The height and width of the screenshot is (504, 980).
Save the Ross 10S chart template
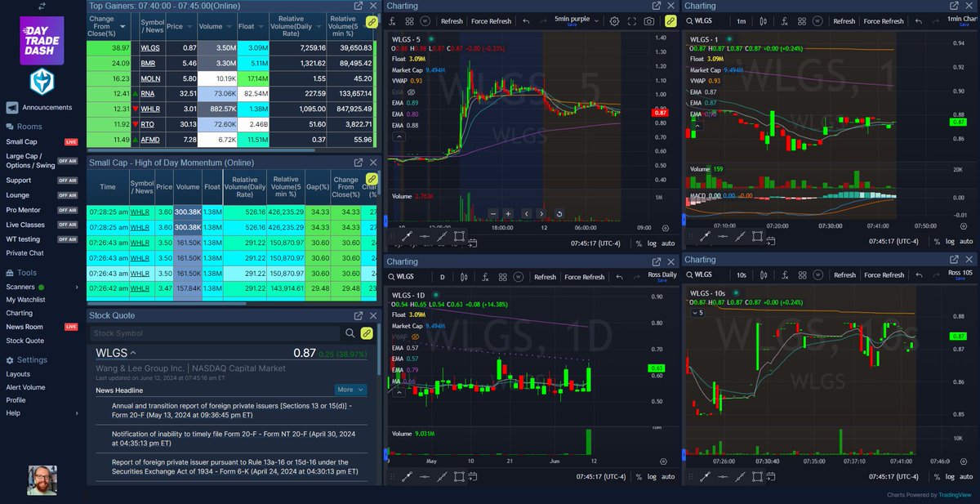coord(960,279)
